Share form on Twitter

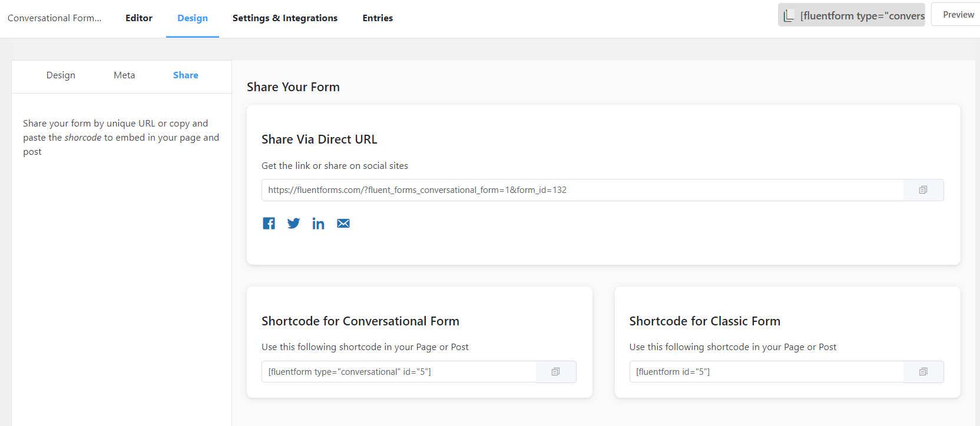tap(293, 224)
